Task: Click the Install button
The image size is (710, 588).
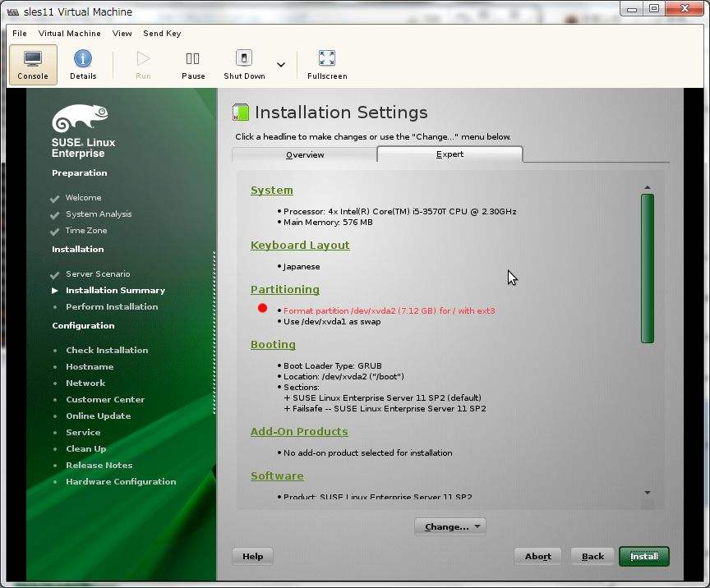Action: point(644,556)
